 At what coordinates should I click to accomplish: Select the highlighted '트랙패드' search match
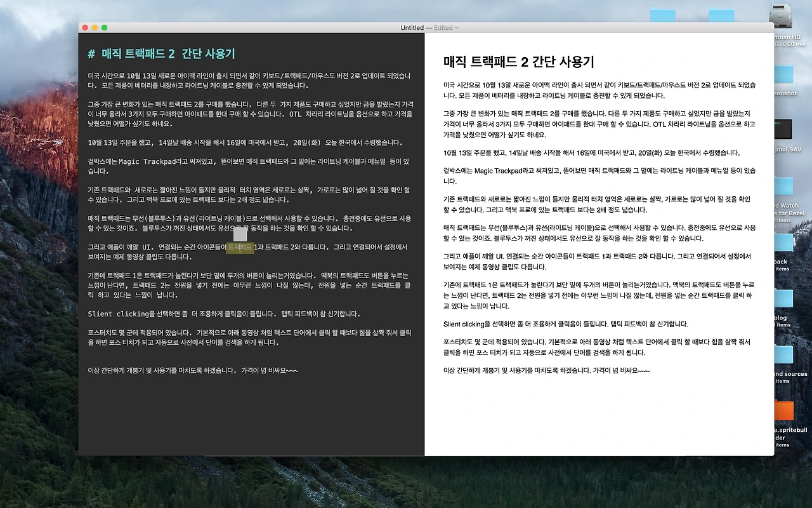pos(240,248)
